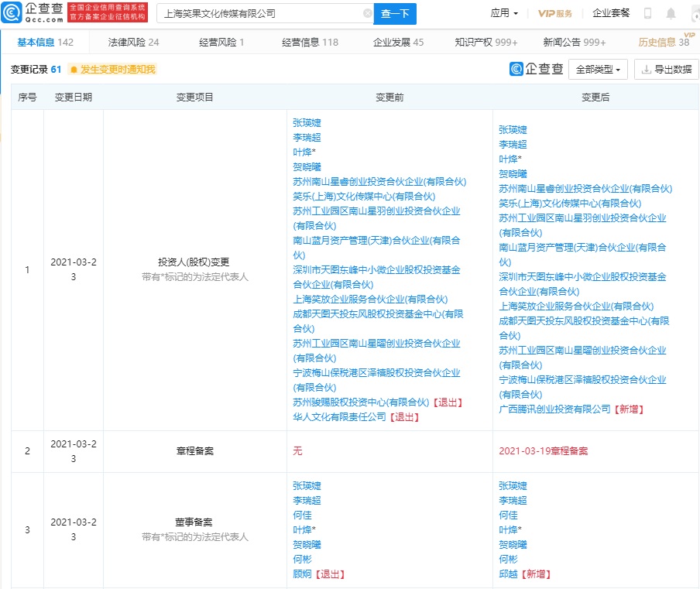Open notifications bell icon
This screenshot has width=700, height=589.
point(671,13)
